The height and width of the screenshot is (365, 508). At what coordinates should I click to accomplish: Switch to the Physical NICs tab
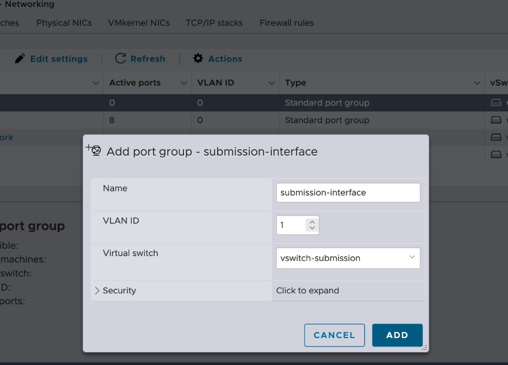point(64,23)
